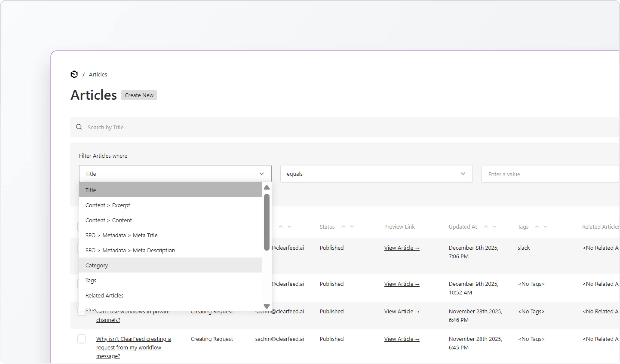The width and height of the screenshot is (620, 364).
Task: Tick the checkbox on the December 9th article row
Action: [x=78, y=284]
